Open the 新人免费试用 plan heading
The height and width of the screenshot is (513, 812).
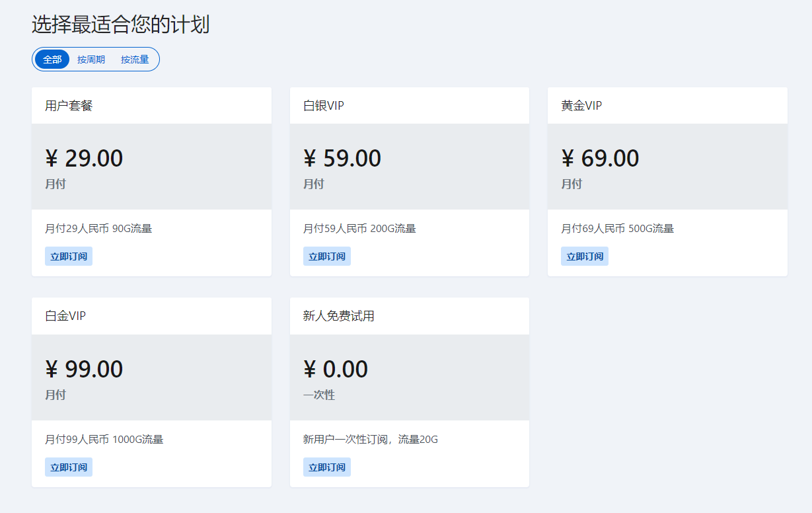[x=338, y=316]
